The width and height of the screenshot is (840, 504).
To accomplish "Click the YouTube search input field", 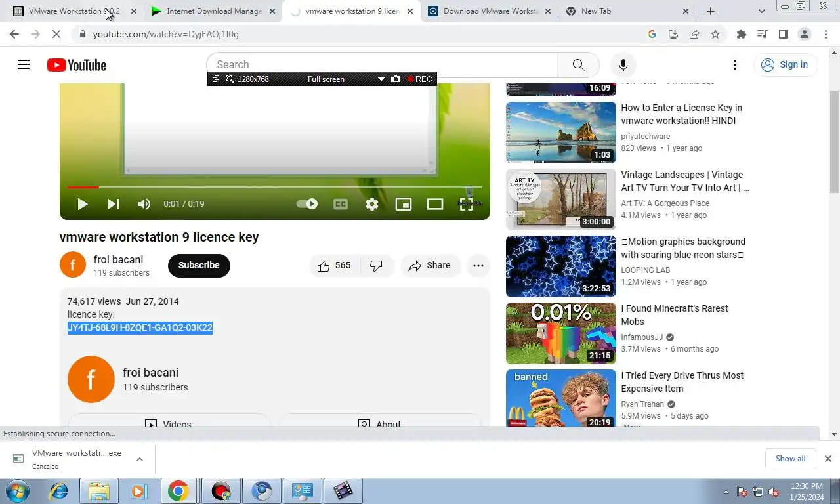I will tap(383, 65).
